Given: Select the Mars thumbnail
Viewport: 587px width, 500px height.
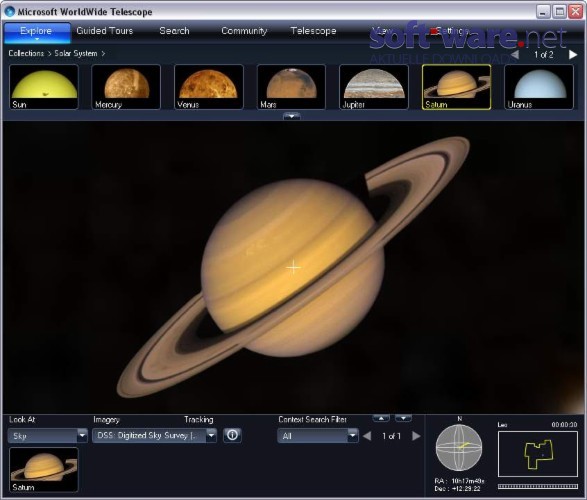Looking at the screenshot, I should pos(291,87).
